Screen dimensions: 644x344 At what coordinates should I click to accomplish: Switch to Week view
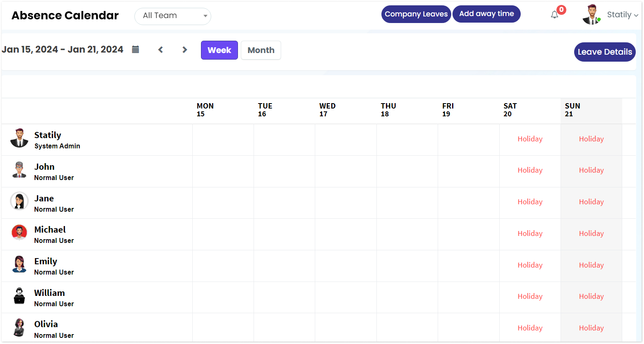(219, 50)
